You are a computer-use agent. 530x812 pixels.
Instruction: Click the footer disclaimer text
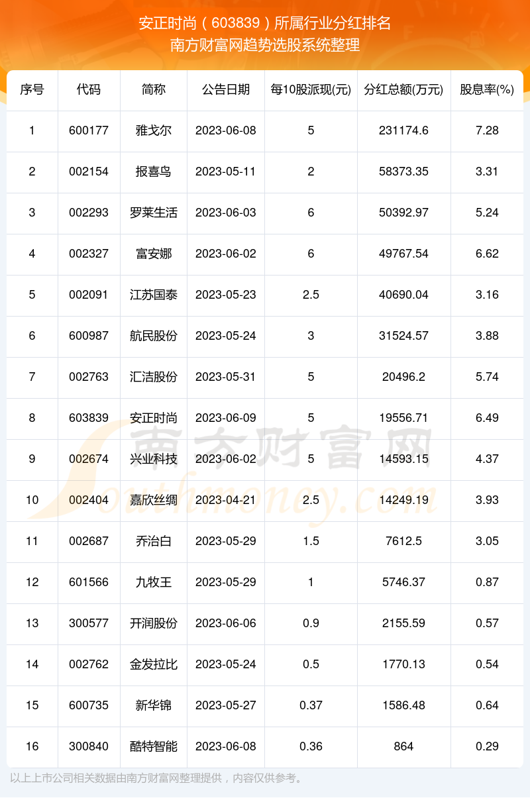[158, 778]
